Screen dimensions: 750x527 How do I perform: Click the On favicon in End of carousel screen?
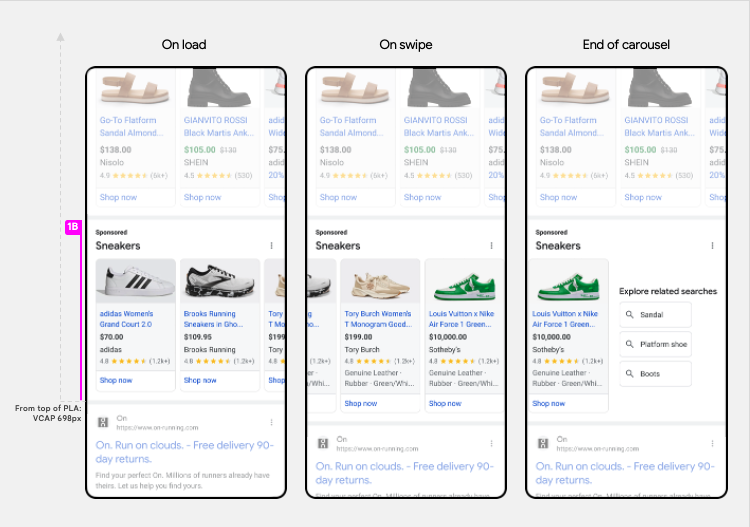click(543, 443)
